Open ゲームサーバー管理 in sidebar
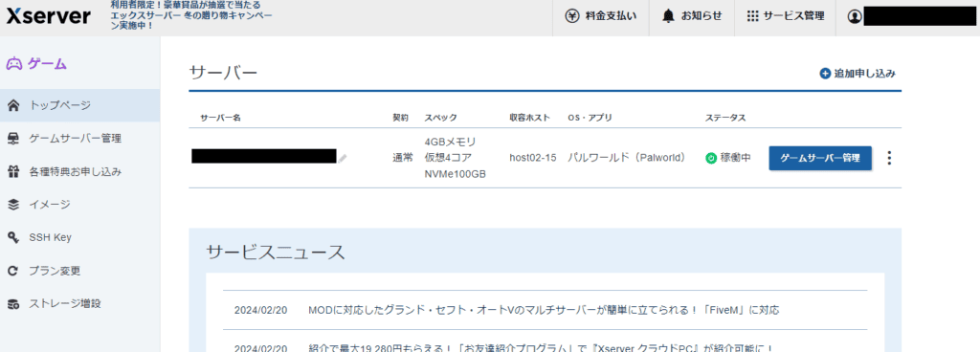This screenshot has width=980, height=352. (79, 139)
